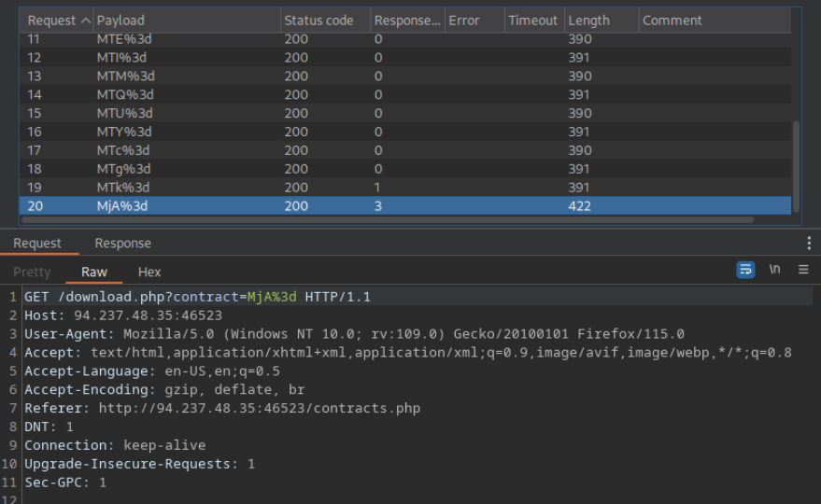Open the Hex view tab
The width and height of the screenshot is (821, 504).
[x=149, y=272]
